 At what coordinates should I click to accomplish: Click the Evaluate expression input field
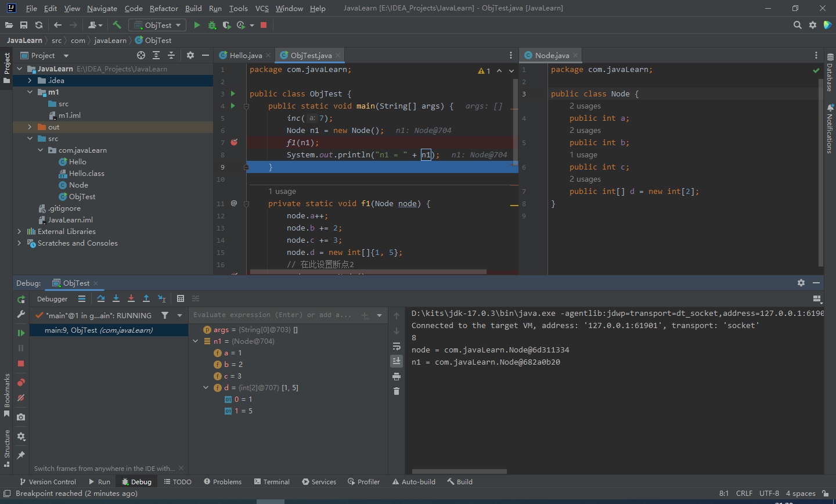273,315
